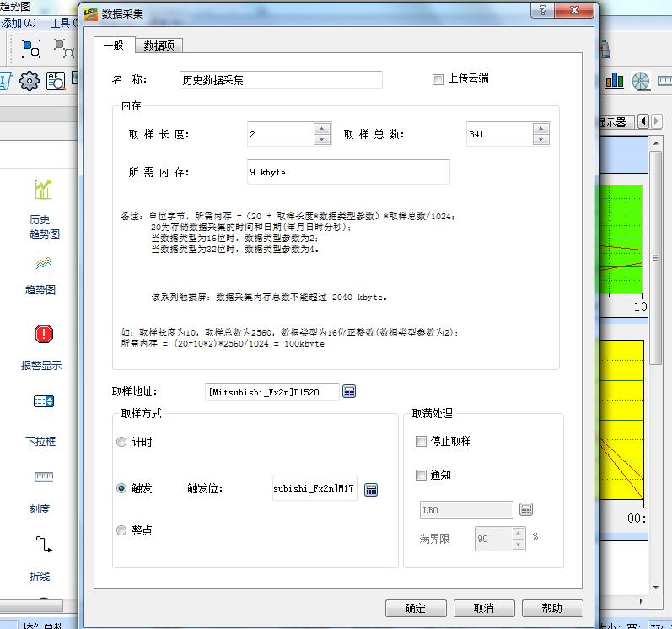The image size is (672, 629).
Task: Select the 整点 sampling mode
Action: point(121,530)
